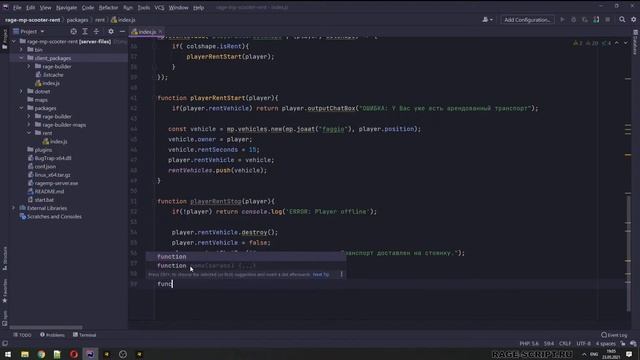Open Project panel settings gear
Screen dimensions: 640x360
point(111,31)
